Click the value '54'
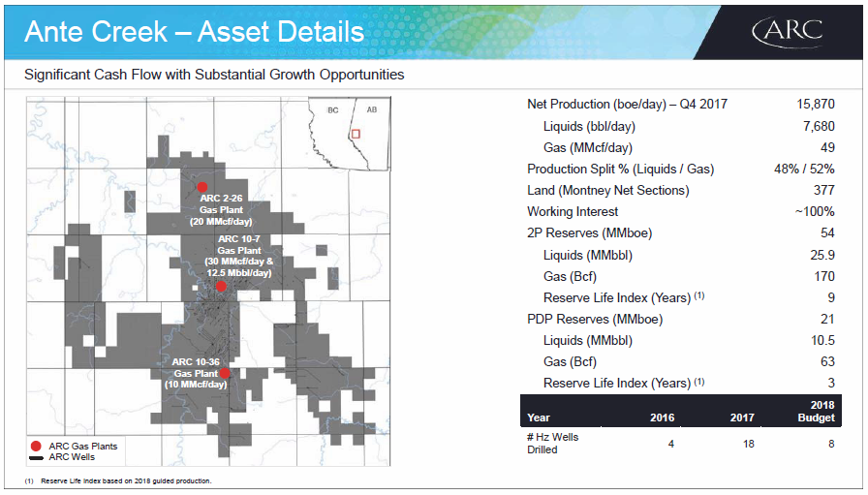Screen dimensions: 868x495 827,233
